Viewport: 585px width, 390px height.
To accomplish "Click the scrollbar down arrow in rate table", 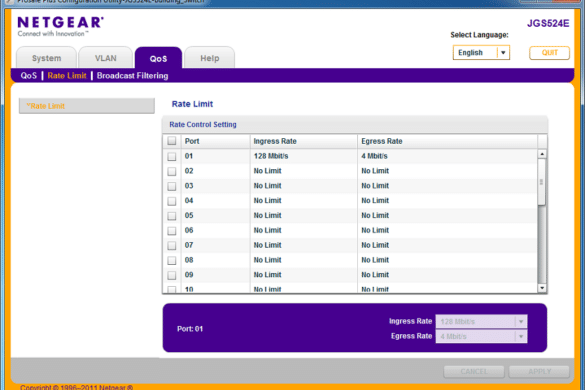I will 542,288.
